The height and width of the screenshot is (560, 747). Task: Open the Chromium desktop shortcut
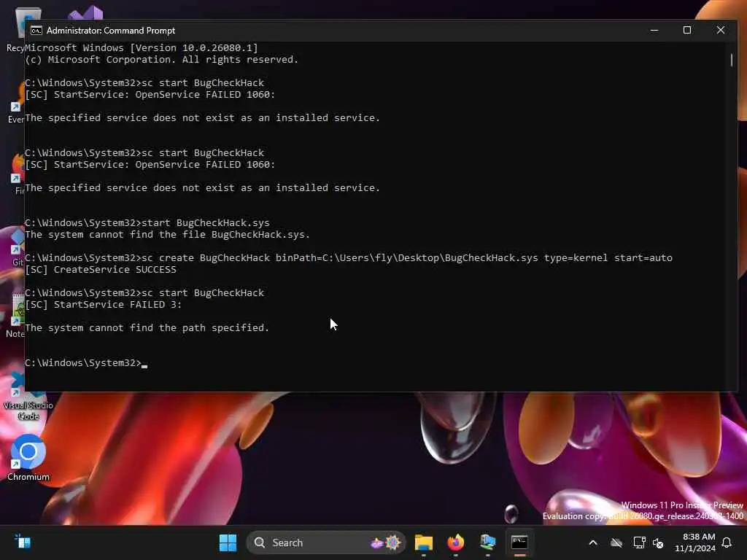coord(28,457)
